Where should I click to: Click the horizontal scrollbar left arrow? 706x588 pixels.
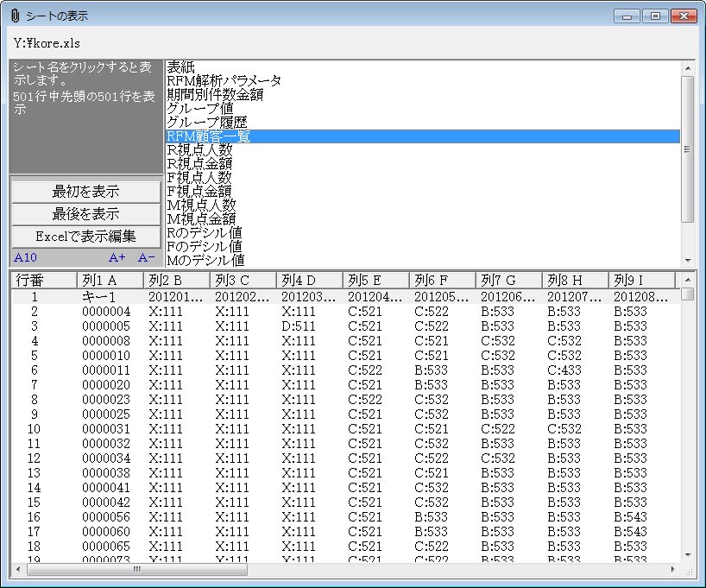(18, 570)
